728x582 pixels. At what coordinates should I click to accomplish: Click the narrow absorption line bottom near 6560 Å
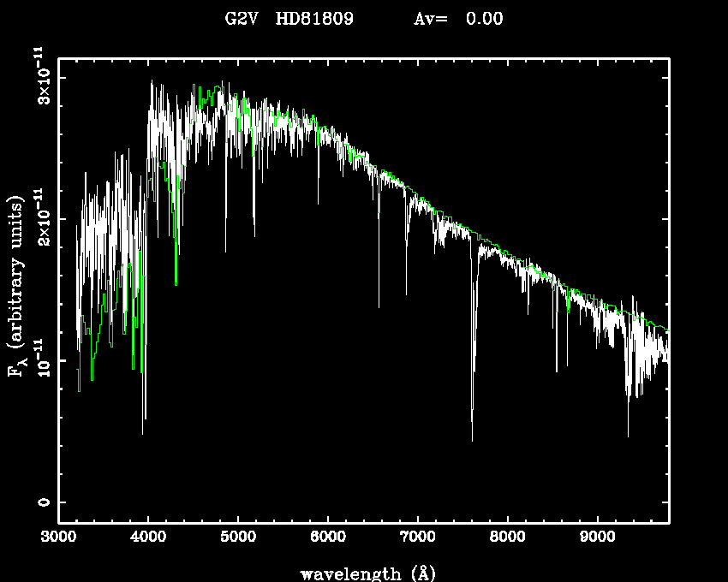click(379, 306)
